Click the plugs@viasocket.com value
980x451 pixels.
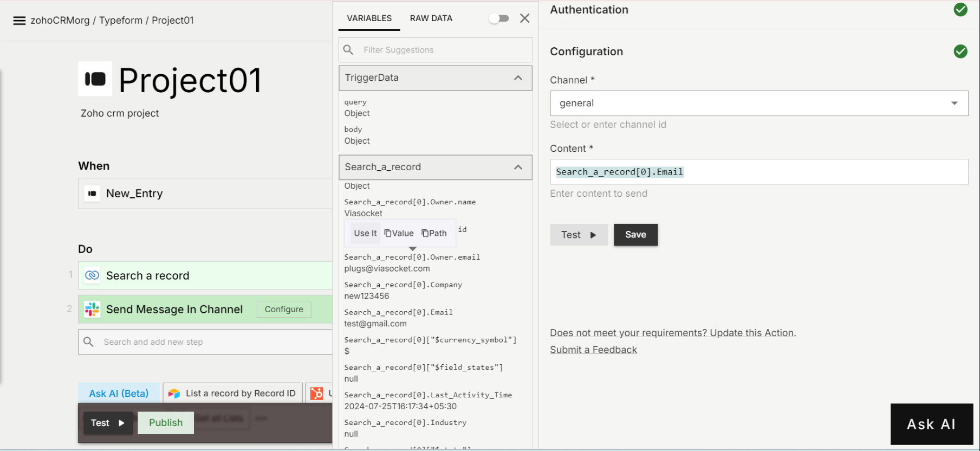[387, 268]
